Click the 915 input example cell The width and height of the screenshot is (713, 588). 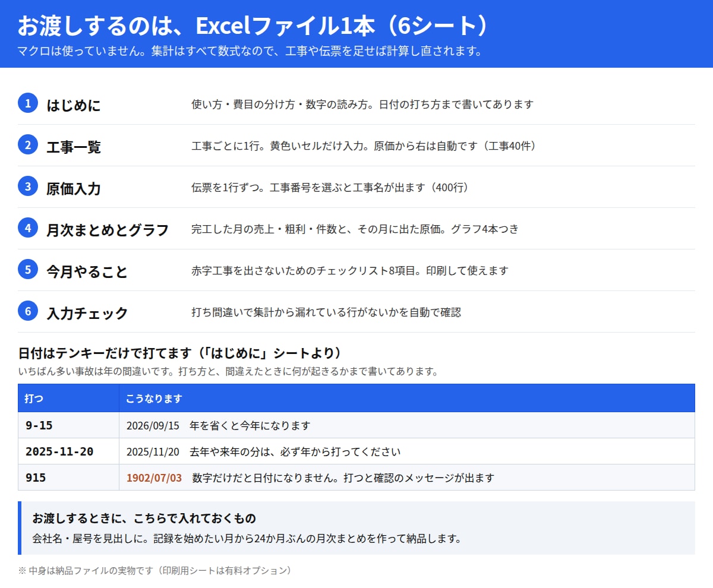pos(68,478)
